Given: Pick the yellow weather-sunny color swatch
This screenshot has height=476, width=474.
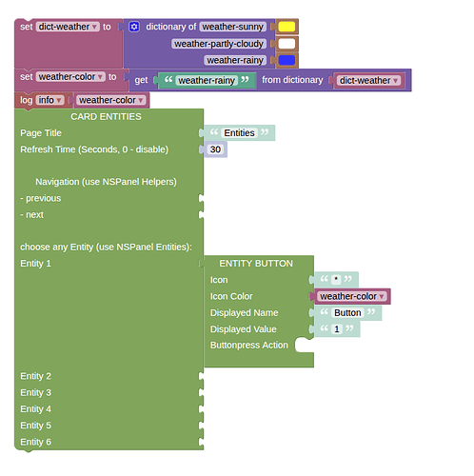Looking at the screenshot, I should pos(286,27).
